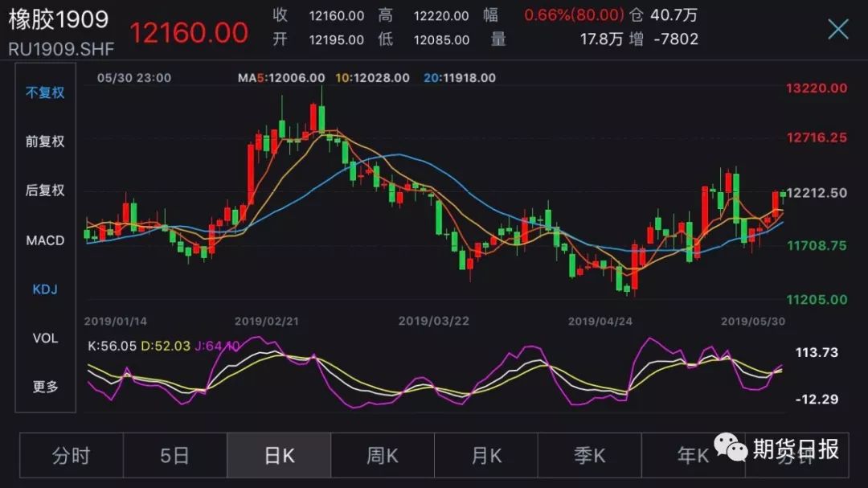Click the 0.66%(80.00) change value
Screen dimensions: 868x488
(574, 15)
